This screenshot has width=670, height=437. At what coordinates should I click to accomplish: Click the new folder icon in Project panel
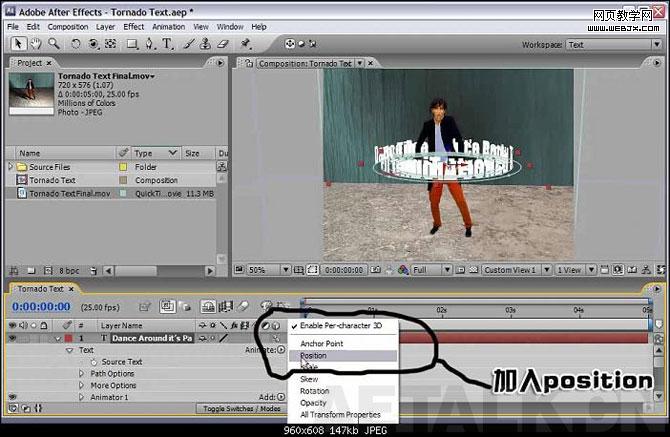pyautogui.click(x=31, y=270)
